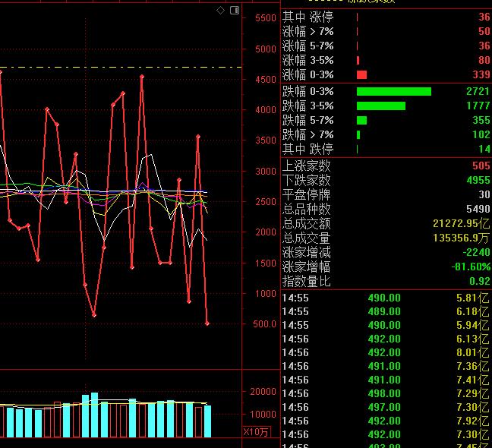The height and width of the screenshot is (448, 492).
Task: Click the 总成交量 label
Action: (307, 238)
